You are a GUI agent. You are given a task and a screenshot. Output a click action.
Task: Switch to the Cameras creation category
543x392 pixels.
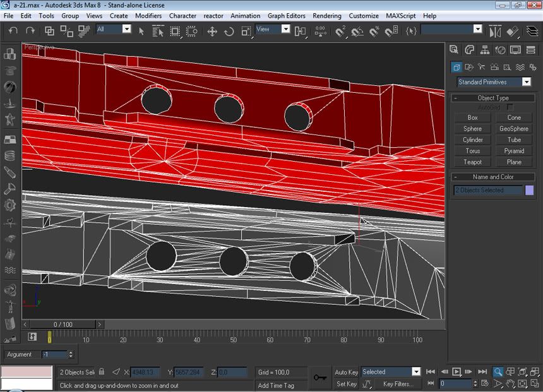coord(494,67)
